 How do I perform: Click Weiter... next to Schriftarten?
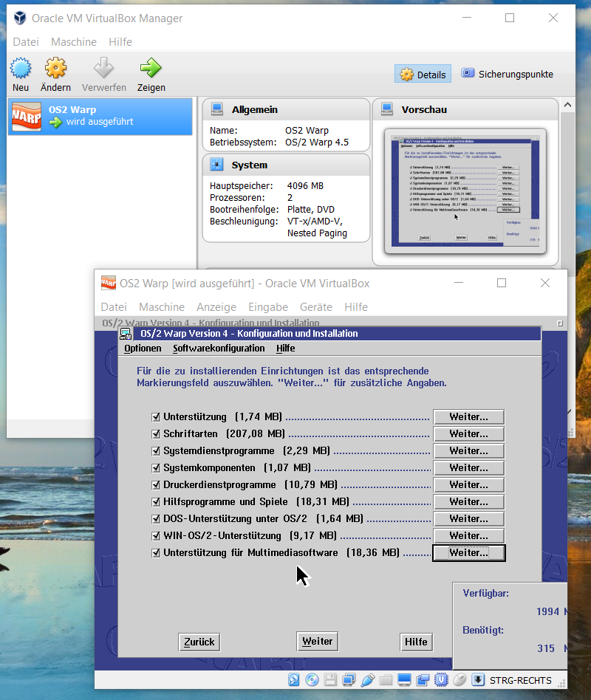(x=468, y=434)
